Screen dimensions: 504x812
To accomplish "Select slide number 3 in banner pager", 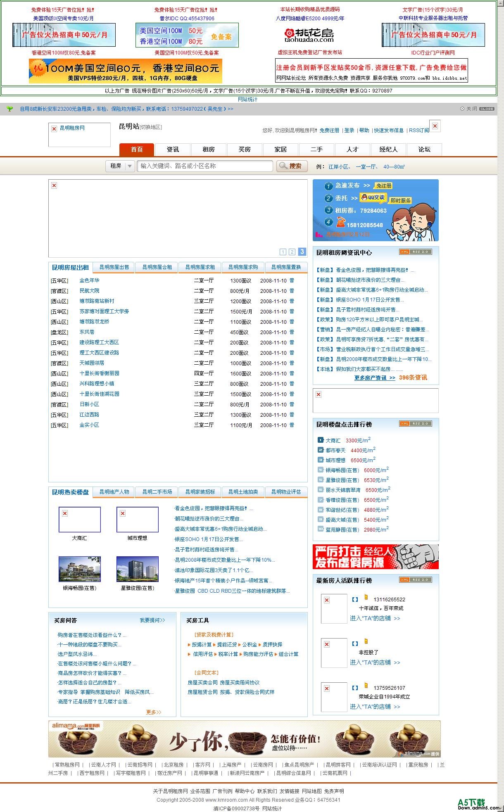I will point(302,252).
